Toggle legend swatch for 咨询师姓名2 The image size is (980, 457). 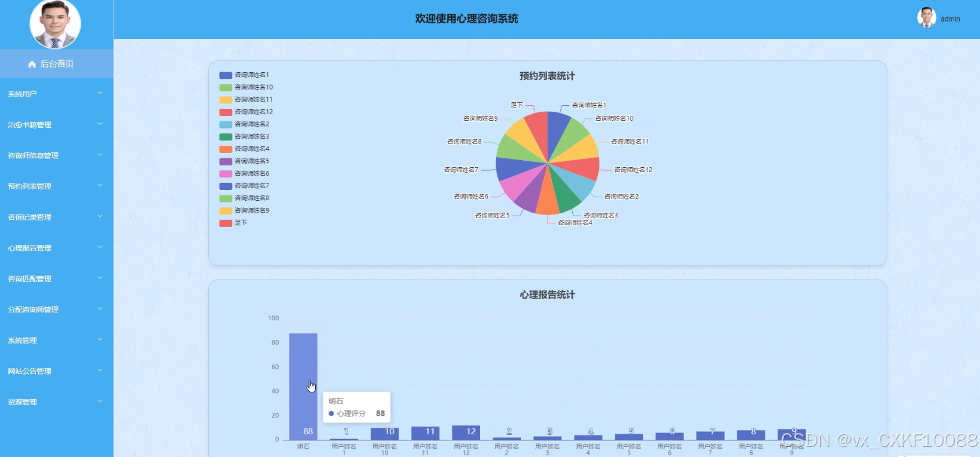pos(225,124)
